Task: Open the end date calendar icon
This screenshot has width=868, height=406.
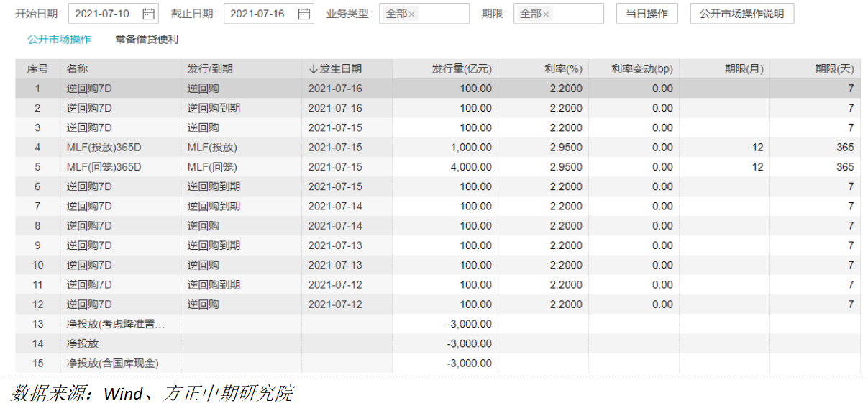Action: [x=304, y=14]
